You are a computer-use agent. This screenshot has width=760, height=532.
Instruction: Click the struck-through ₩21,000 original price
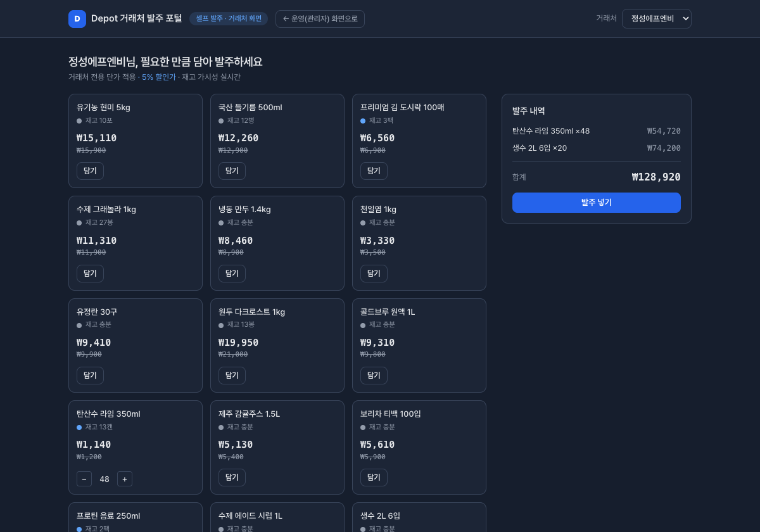click(x=233, y=355)
